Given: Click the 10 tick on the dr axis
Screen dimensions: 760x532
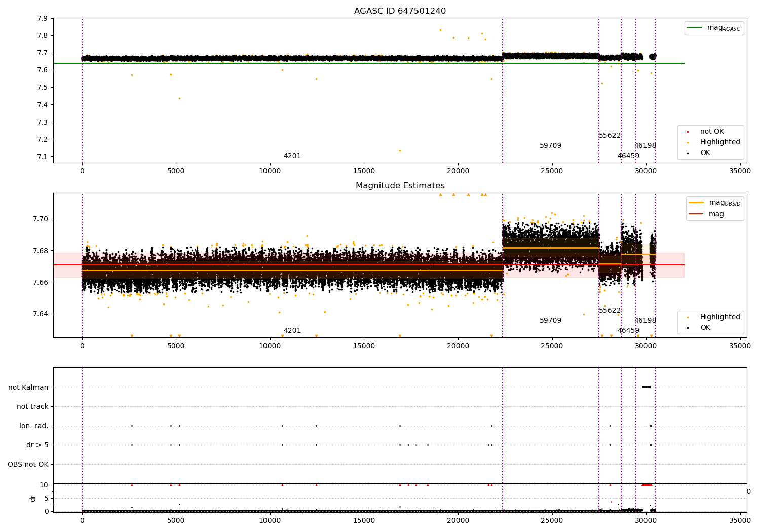Looking at the screenshot, I should [44, 485].
